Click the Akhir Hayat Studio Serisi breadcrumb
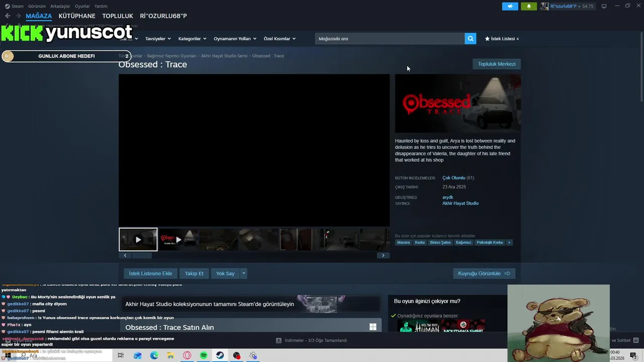Image resolution: width=644 pixels, height=362 pixels. 224,56
